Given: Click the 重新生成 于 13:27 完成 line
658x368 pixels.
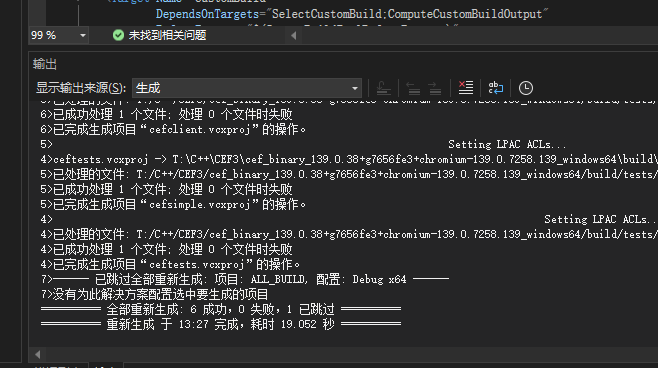Looking at the screenshot, I should (x=221, y=324).
